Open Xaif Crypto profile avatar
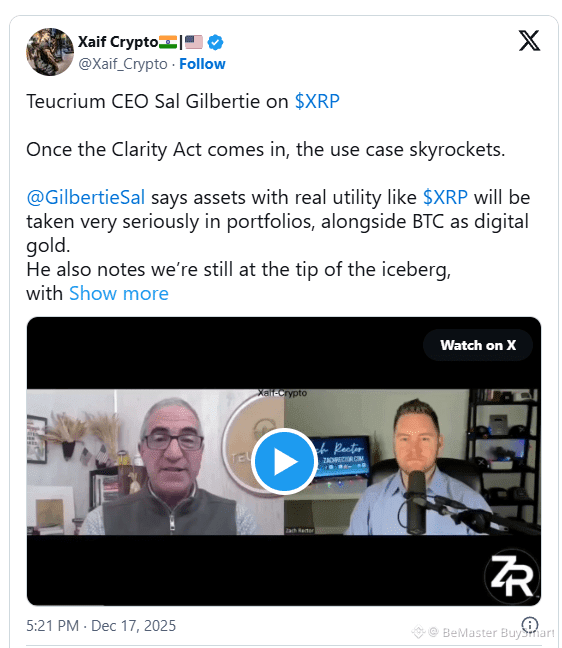562x648 pixels. coord(50,52)
